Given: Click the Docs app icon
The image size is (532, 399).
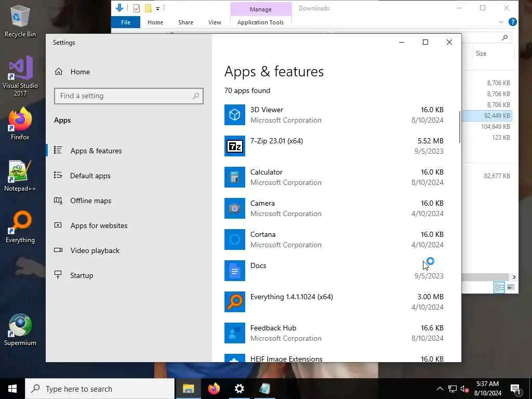Looking at the screenshot, I should [x=234, y=271].
